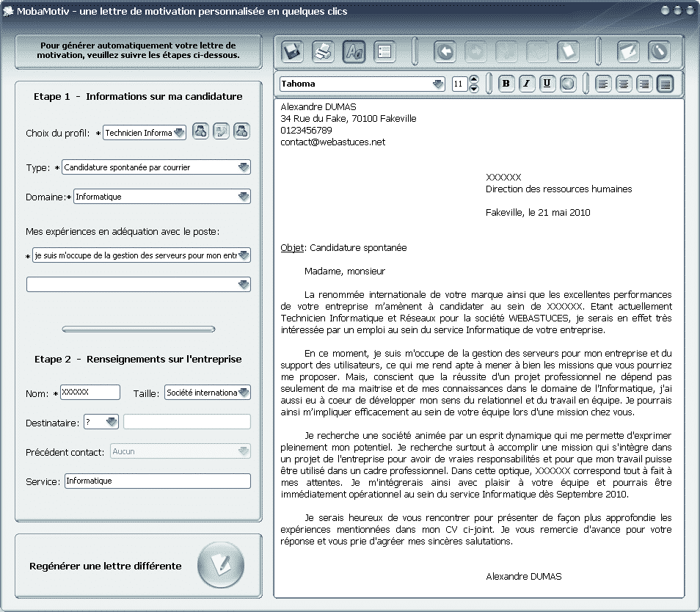The width and height of the screenshot is (700, 612).
Task: Edit the selected profile with the pencil icon
Action: click(221, 131)
